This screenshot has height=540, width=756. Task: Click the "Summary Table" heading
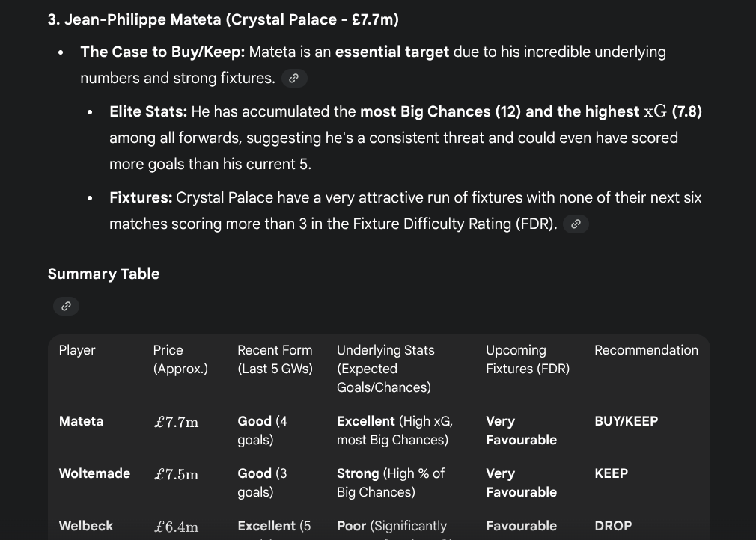coord(103,274)
